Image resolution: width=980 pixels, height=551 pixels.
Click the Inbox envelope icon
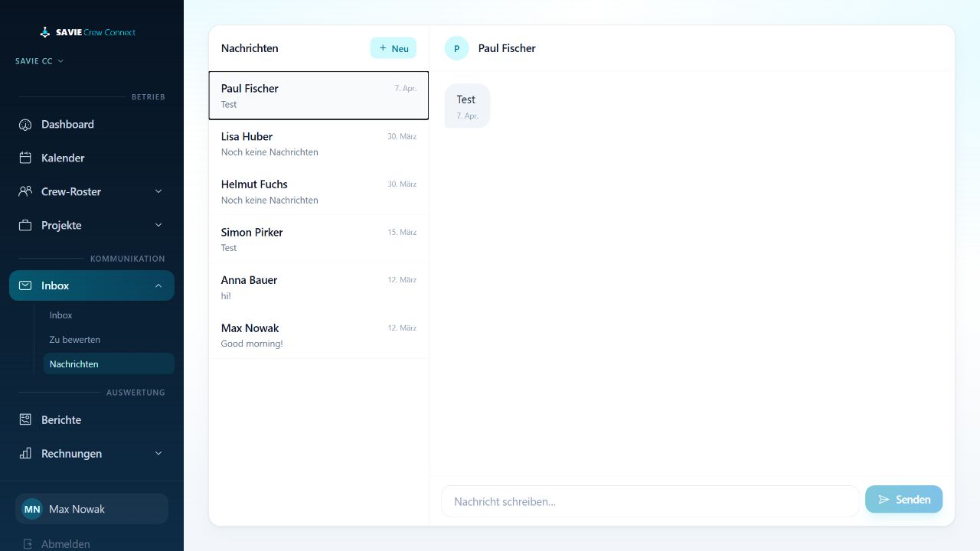(x=25, y=285)
